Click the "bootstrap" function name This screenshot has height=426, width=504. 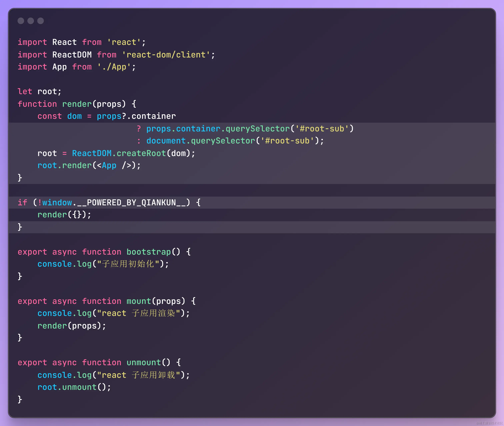(x=149, y=252)
